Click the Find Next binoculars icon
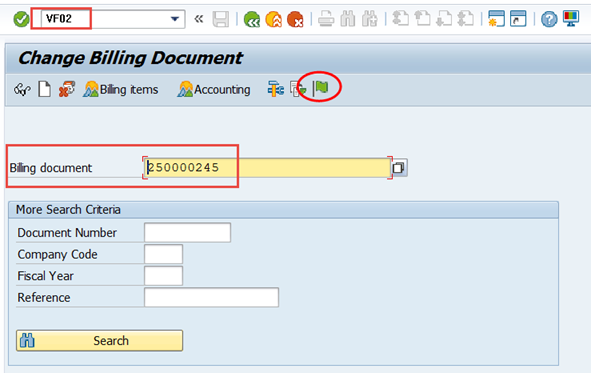This screenshot has height=373, width=591. click(369, 19)
